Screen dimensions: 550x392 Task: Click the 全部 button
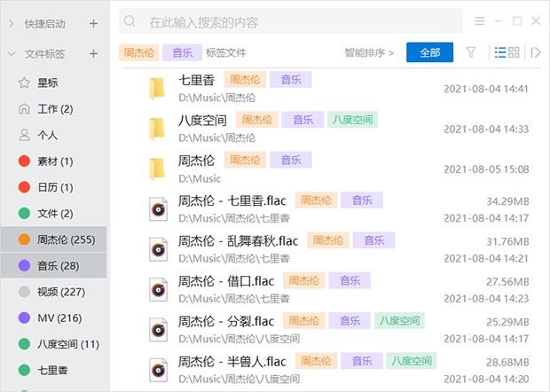pos(429,52)
